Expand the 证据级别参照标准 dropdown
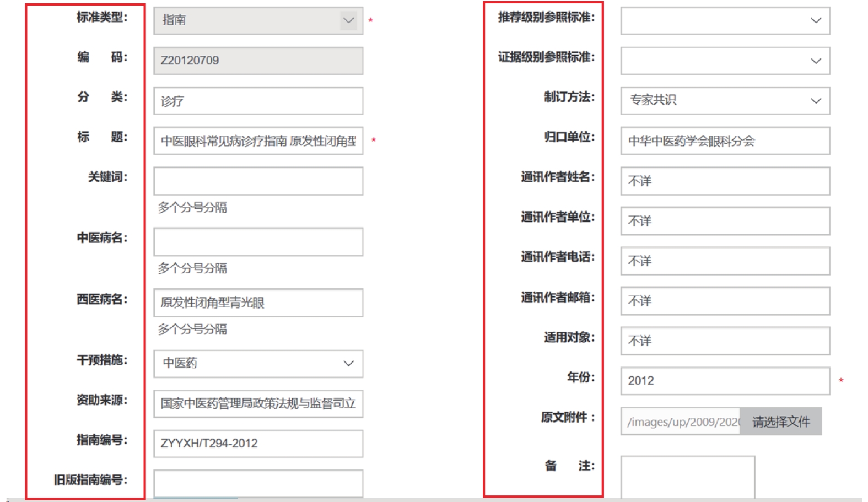The image size is (868, 502). tap(725, 61)
